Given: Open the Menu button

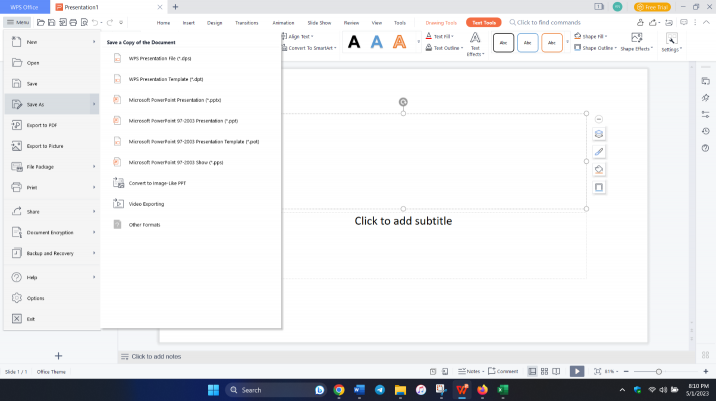Looking at the screenshot, I should click(17, 22).
